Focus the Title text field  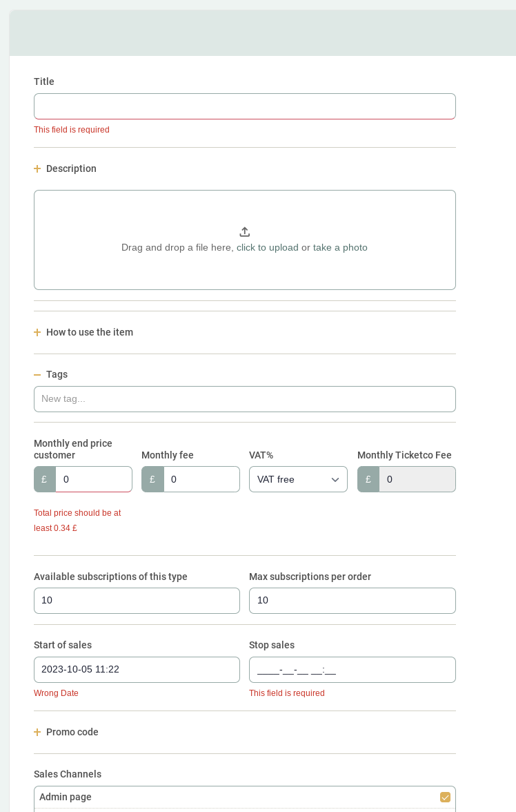pos(244,106)
